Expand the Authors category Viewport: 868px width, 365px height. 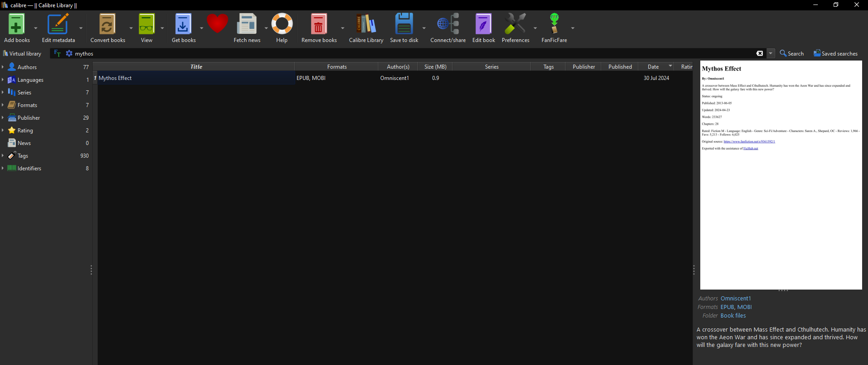coord(3,67)
